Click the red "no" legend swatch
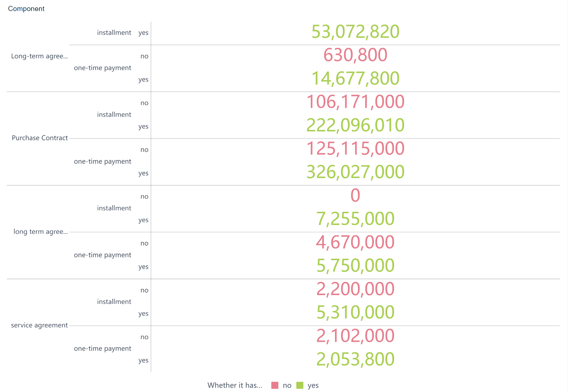568x392 pixels. (x=275, y=385)
